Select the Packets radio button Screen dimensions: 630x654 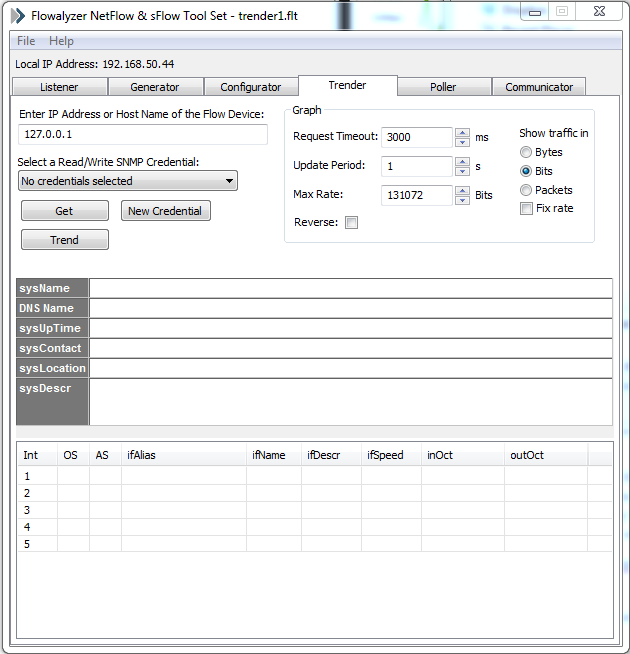[x=526, y=190]
